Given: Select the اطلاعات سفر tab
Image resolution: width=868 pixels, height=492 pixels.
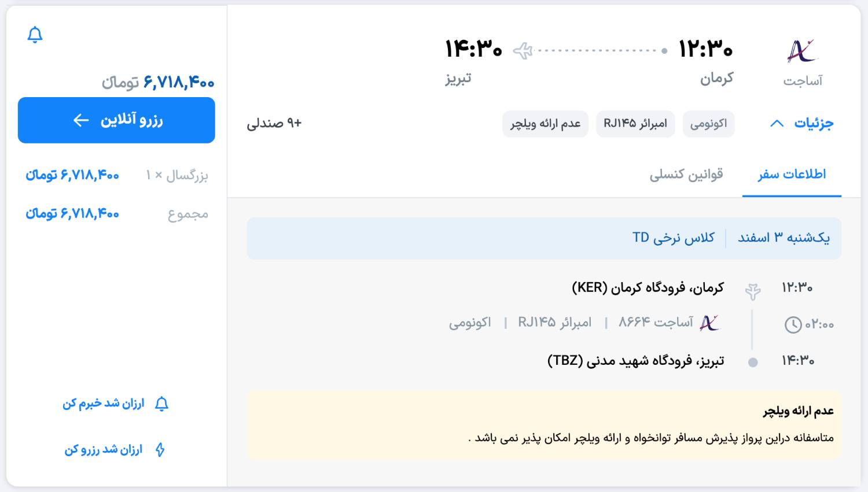Looking at the screenshot, I should (x=792, y=174).
